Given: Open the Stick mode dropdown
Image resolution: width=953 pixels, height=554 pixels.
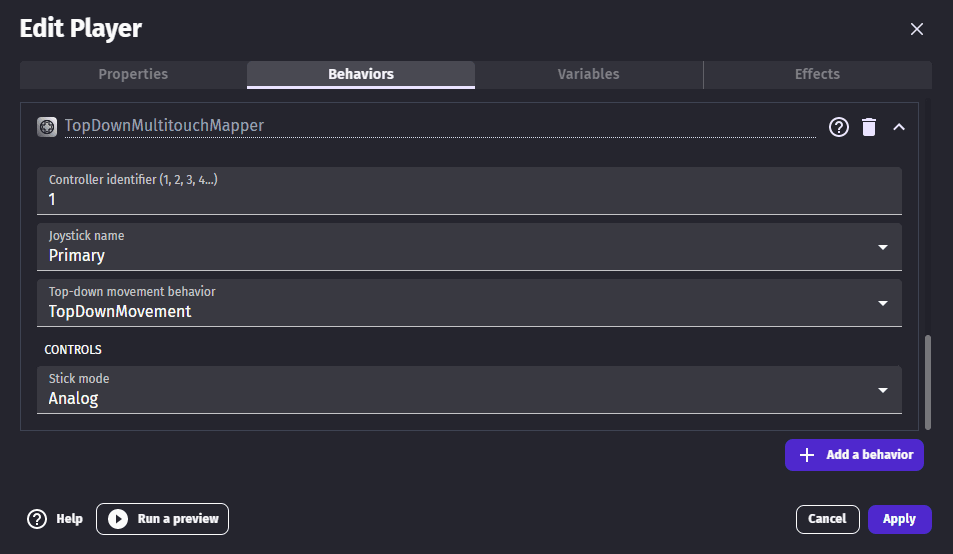Looking at the screenshot, I should pos(469,390).
